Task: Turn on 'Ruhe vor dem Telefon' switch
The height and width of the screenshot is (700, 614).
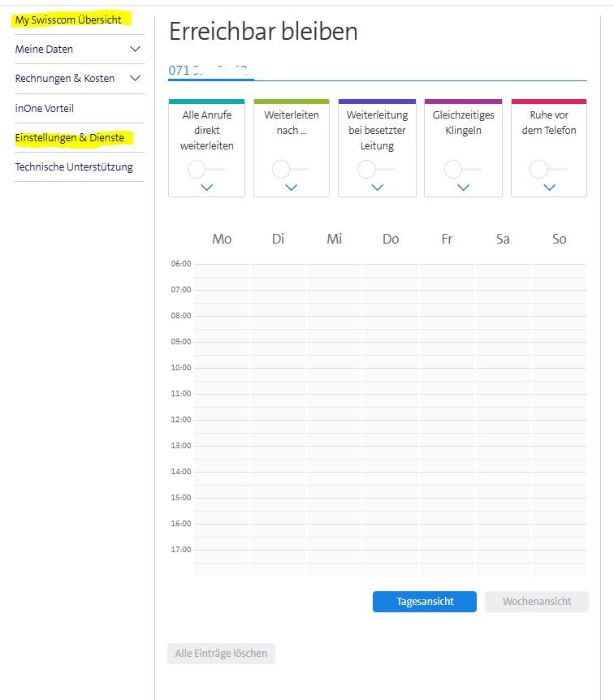Action: click(547, 169)
